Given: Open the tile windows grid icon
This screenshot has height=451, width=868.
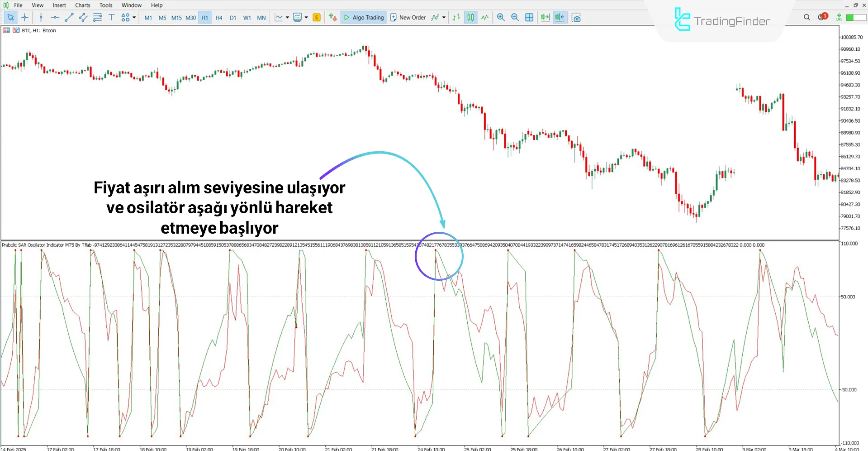Looking at the screenshot, I should coord(529,18).
